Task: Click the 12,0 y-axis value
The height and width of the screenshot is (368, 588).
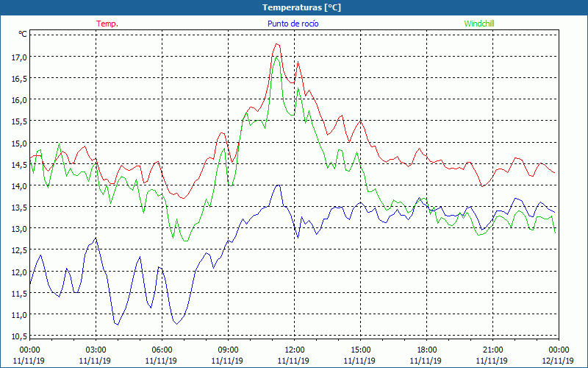Action: (20, 272)
